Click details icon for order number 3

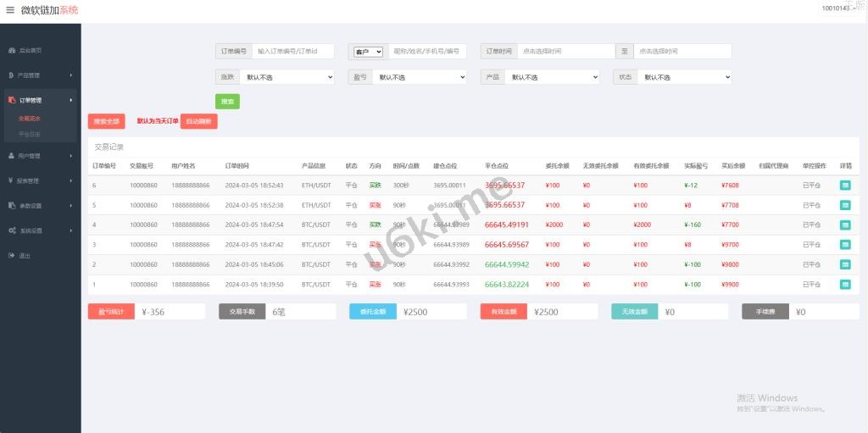coord(845,244)
